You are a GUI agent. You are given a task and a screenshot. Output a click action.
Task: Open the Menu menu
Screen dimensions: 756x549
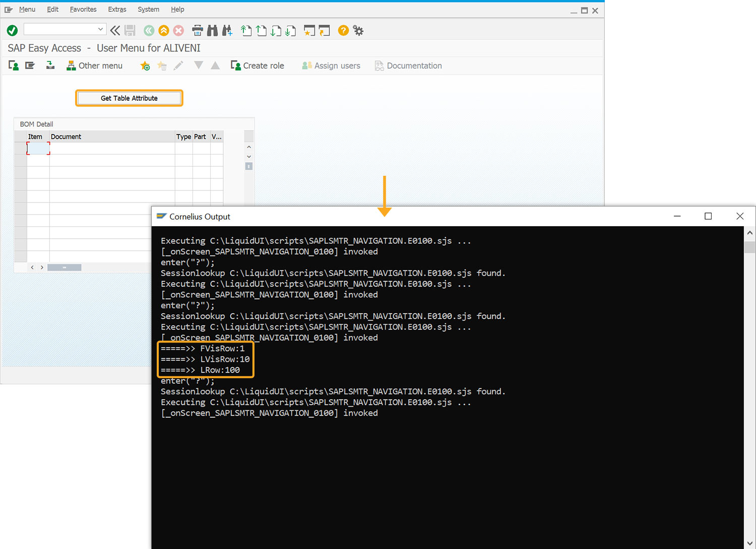click(x=27, y=9)
